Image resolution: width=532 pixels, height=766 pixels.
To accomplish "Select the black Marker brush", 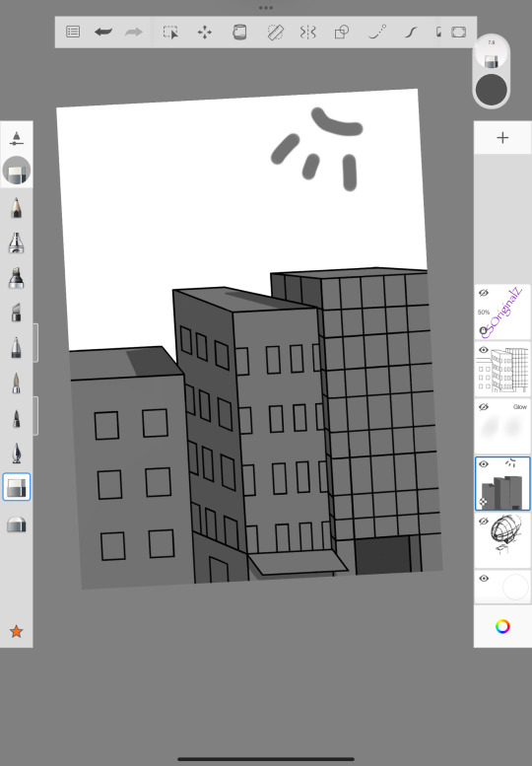I will (16, 278).
